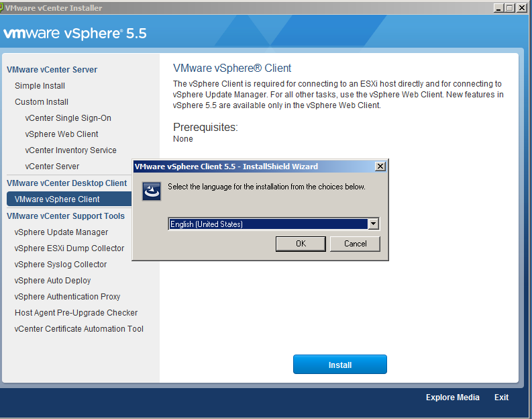Select English (United States) language field
The width and height of the screenshot is (532, 419).
[x=268, y=224]
